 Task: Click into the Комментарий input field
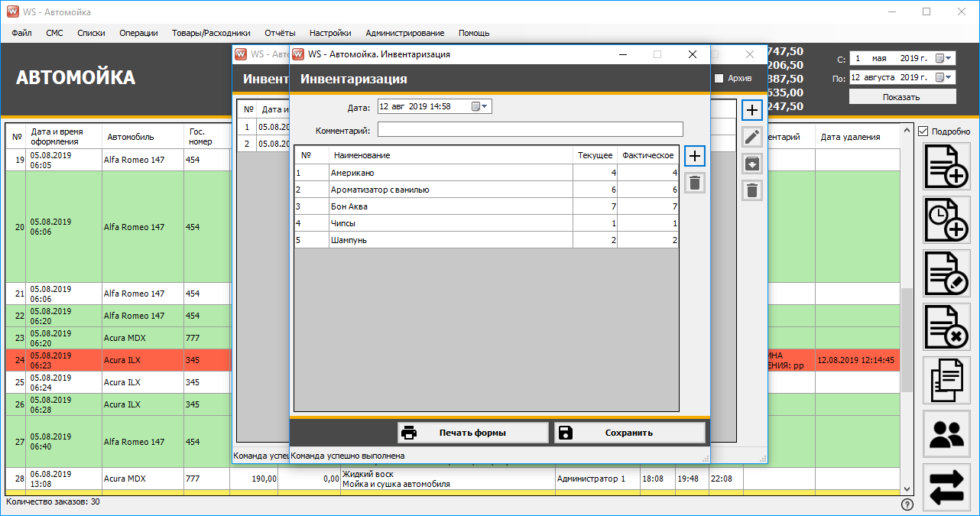point(530,130)
